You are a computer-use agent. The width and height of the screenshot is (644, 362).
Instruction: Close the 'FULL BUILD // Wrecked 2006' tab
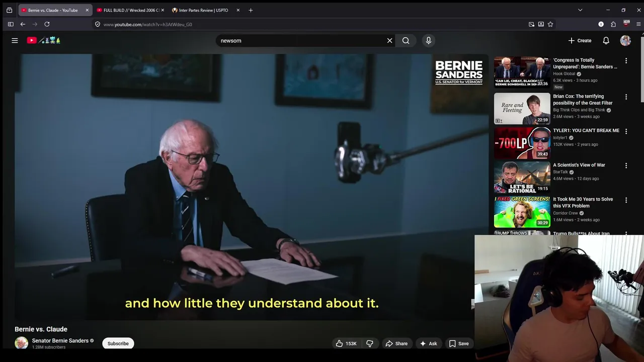(162, 10)
